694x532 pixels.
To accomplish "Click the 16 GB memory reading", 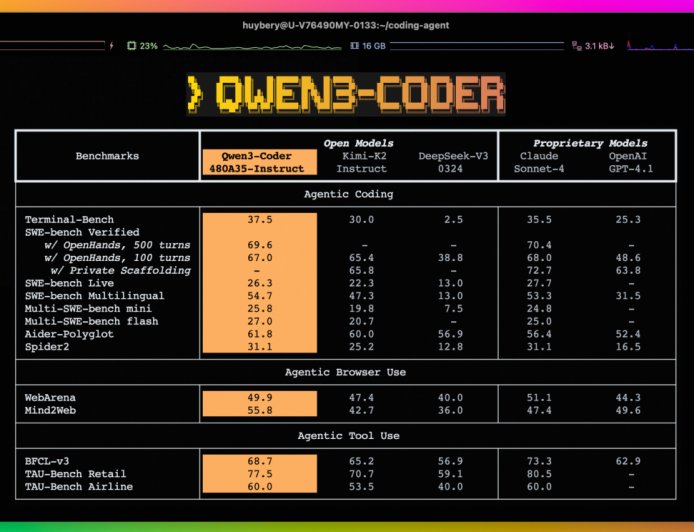I will tap(374, 46).
